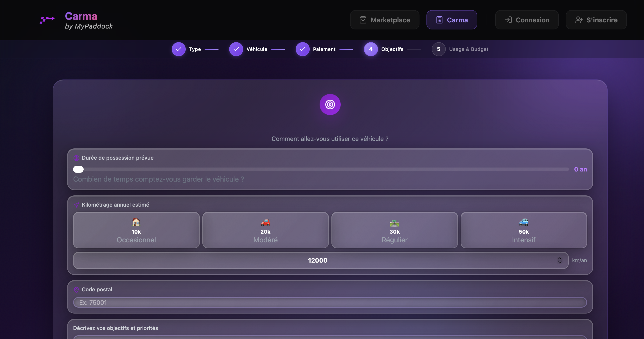Go to the Usage & Budget step

point(460,49)
